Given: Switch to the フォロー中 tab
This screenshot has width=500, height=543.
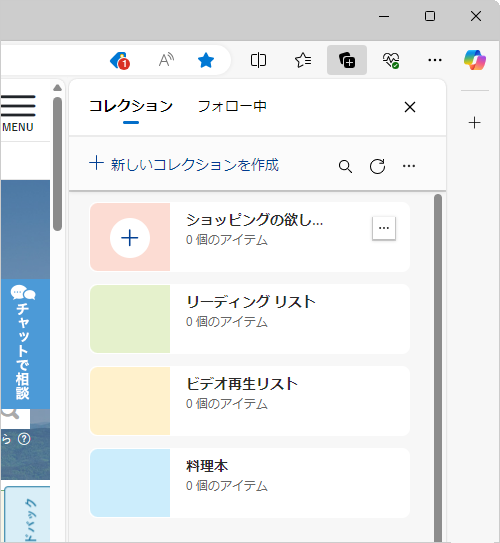Looking at the screenshot, I should point(232,106).
